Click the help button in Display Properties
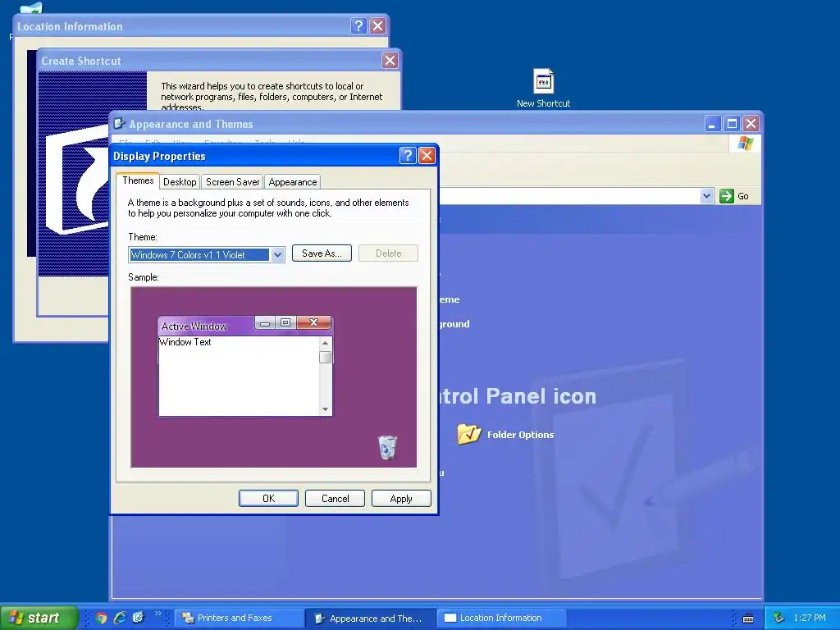 point(408,155)
